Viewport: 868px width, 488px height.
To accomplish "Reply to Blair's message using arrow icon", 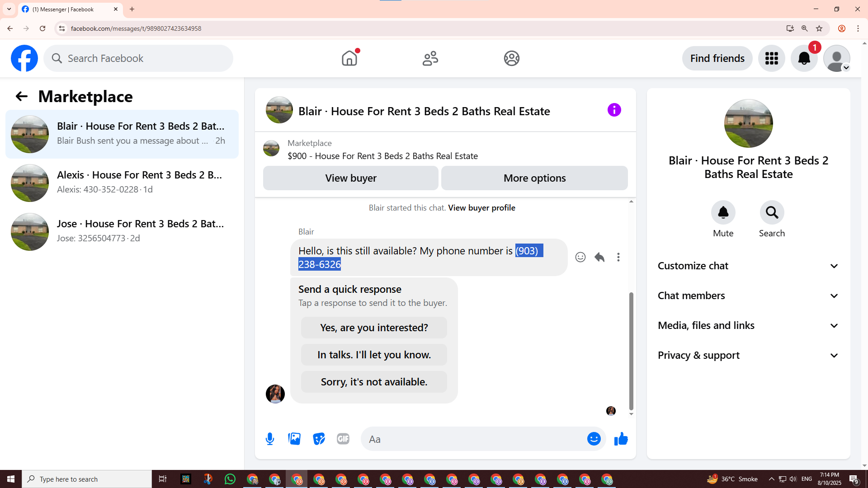I will click(x=599, y=257).
